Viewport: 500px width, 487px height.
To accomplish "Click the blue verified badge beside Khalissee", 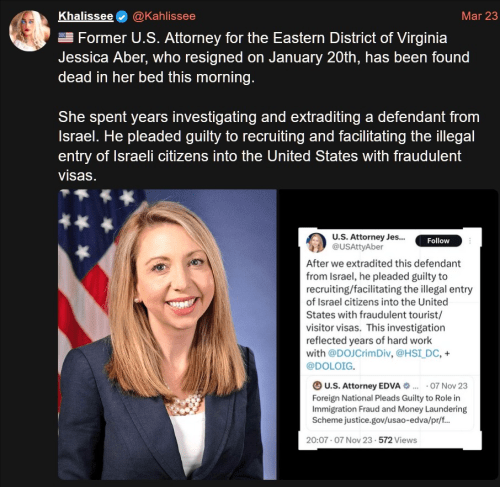I will coord(122,16).
